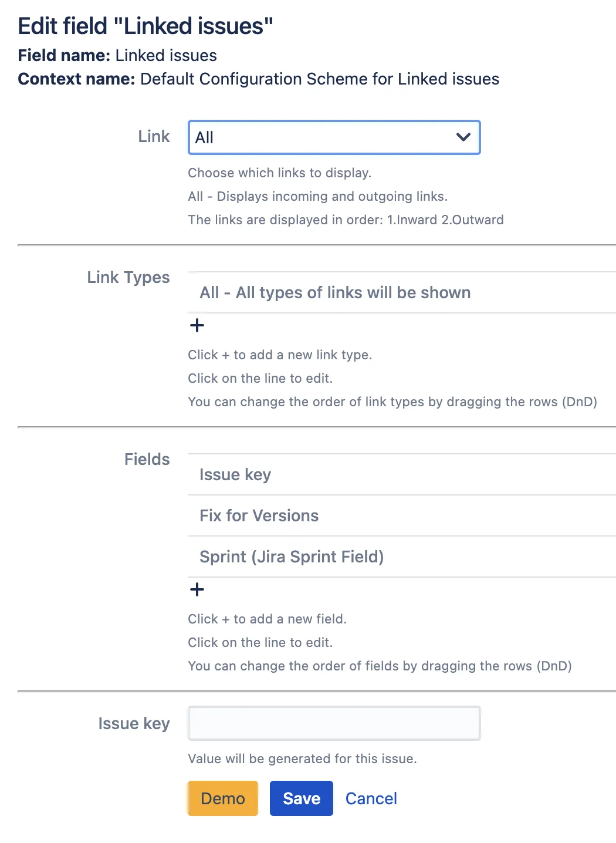Open the Link combo box showing All
The width and height of the screenshot is (616, 843).
tap(334, 137)
